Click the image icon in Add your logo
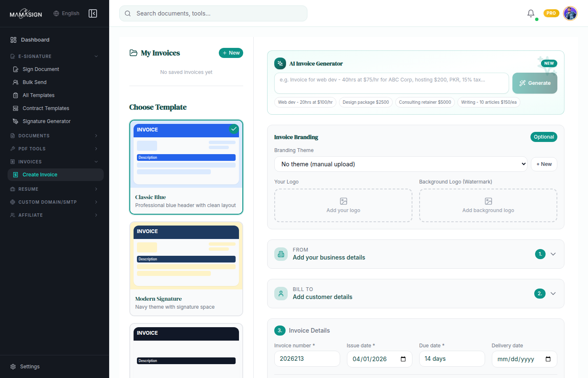Screen dimensions: 588x378 click(344, 201)
